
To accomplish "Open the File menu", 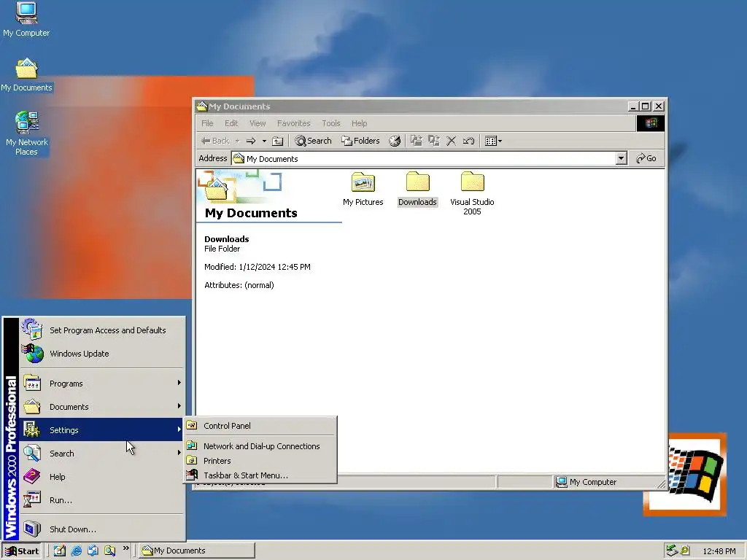I will [x=207, y=123].
